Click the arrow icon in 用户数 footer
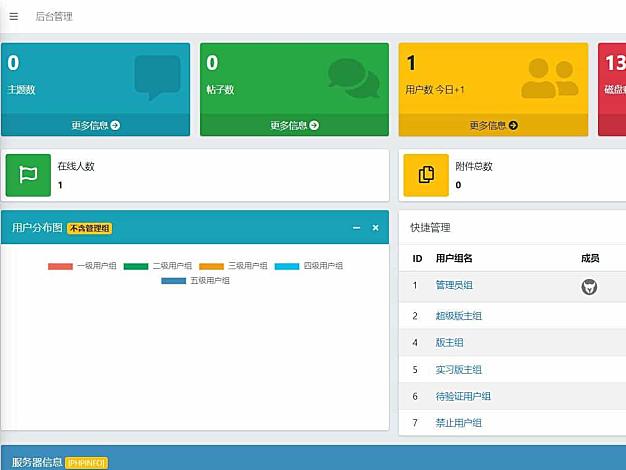Viewport: 626px width, 470px height. (x=513, y=125)
